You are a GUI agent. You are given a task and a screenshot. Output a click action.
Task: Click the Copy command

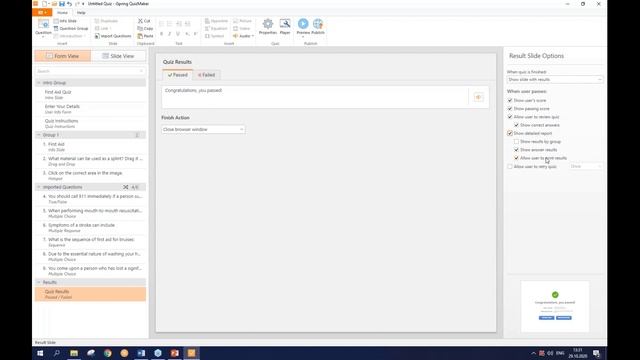click(x=145, y=29)
